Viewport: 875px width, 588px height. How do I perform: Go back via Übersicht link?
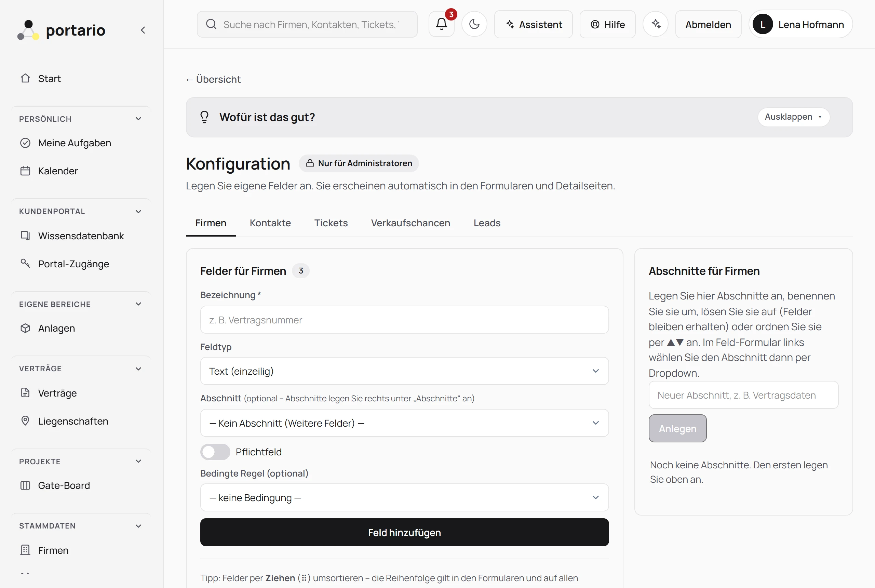click(x=213, y=80)
